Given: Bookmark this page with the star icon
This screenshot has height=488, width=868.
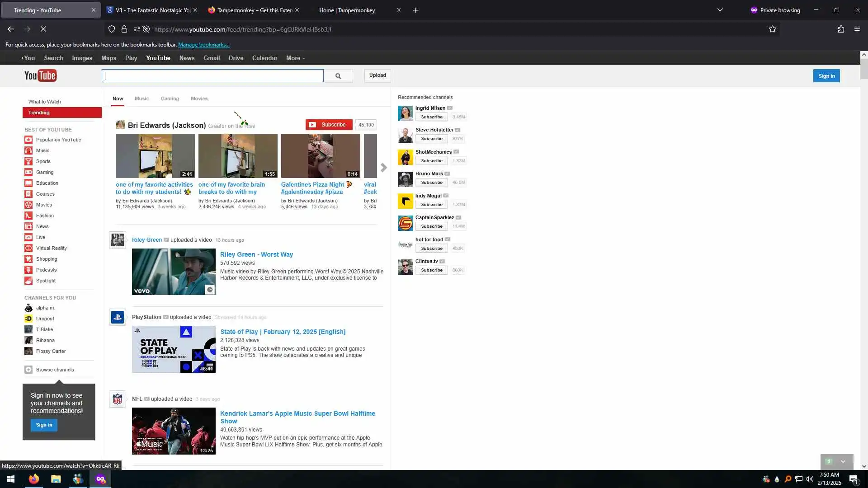Looking at the screenshot, I should pyautogui.click(x=772, y=29).
